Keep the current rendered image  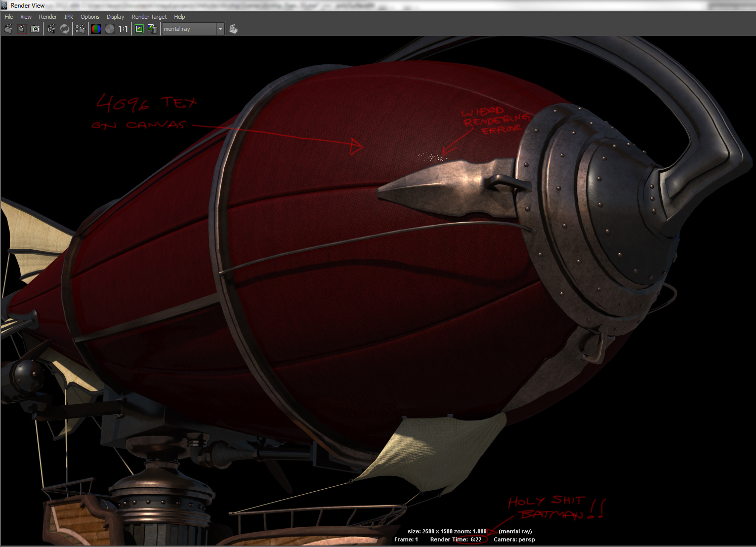tap(139, 29)
